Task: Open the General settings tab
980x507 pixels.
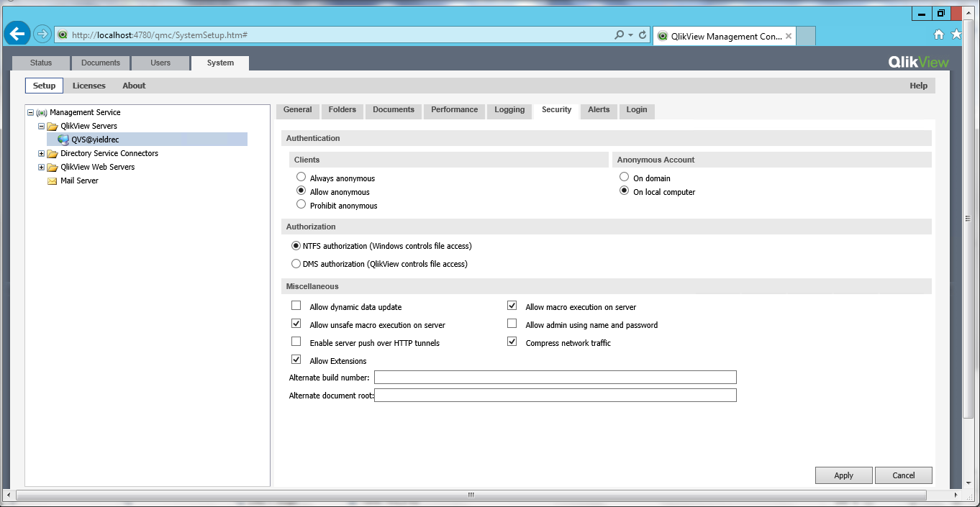Action: point(297,110)
